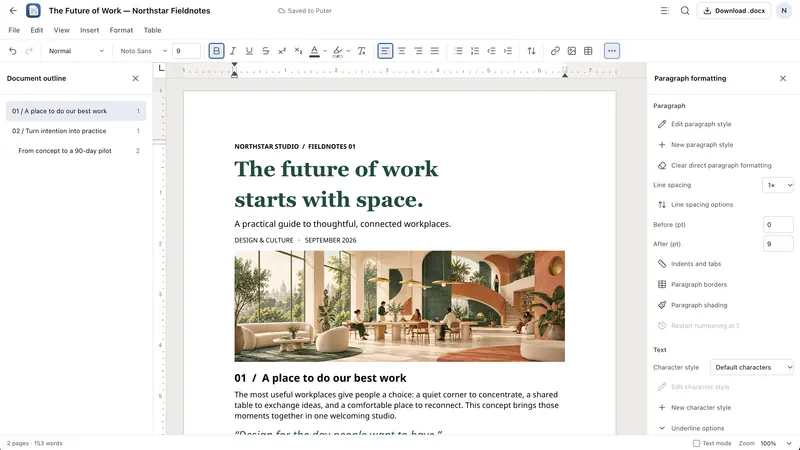Apply strikethrough from the toolbar
The height and width of the screenshot is (450, 800).
(265, 51)
